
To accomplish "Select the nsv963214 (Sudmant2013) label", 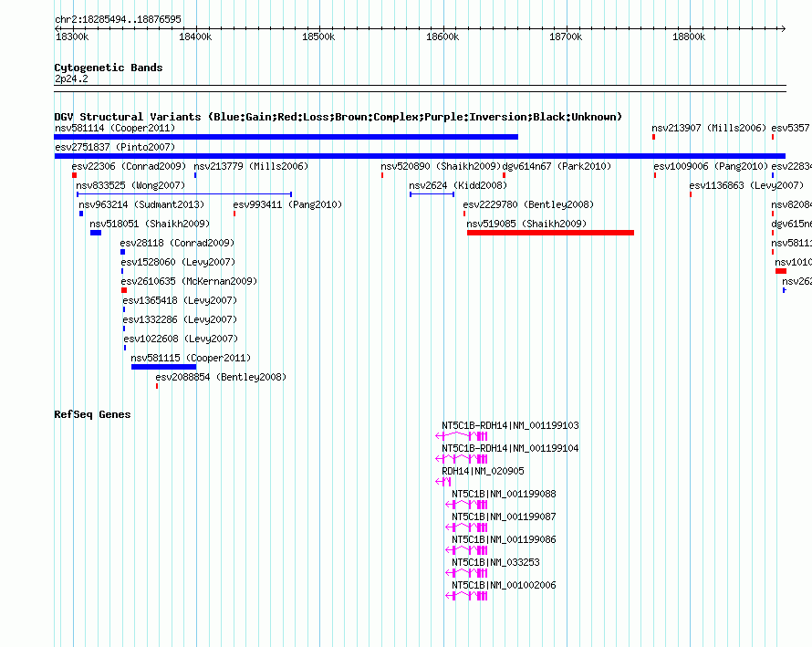I will click(141, 204).
